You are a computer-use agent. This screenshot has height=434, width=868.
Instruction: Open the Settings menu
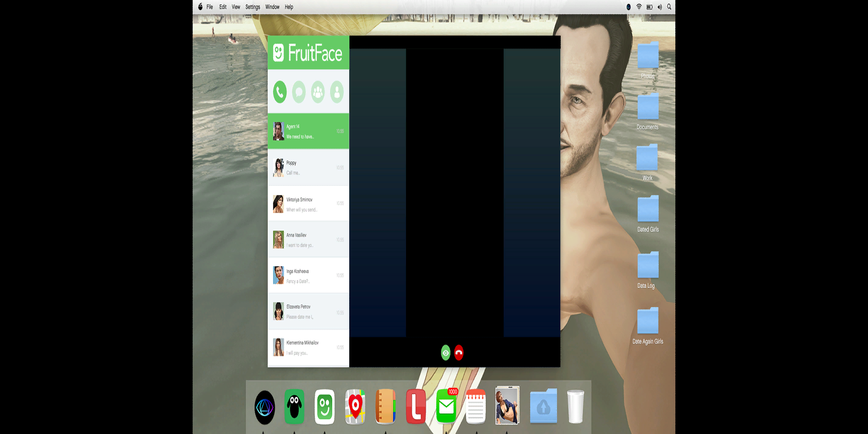coord(253,7)
